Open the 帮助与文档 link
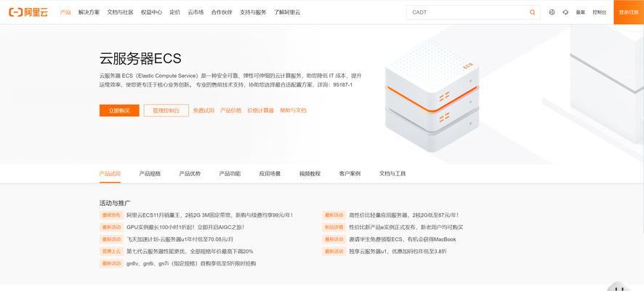The height and width of the screenshot is (291, 644). (293, 111)
